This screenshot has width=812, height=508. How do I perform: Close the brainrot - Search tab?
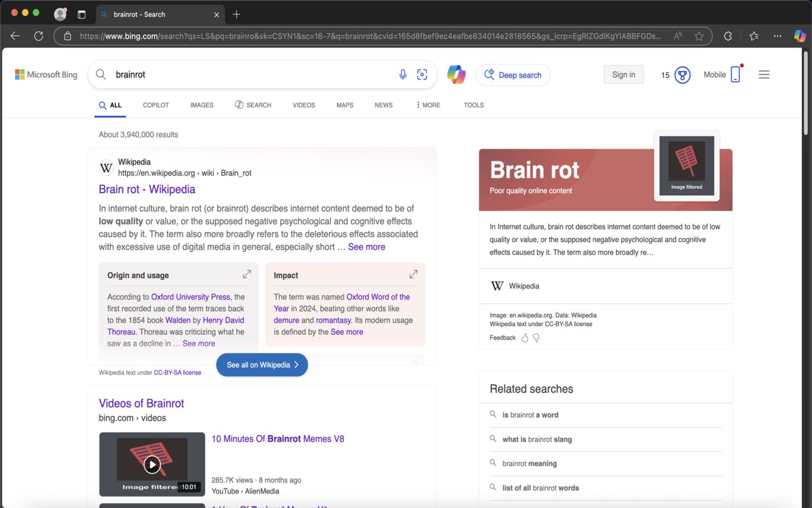click(x=217, y=14)
